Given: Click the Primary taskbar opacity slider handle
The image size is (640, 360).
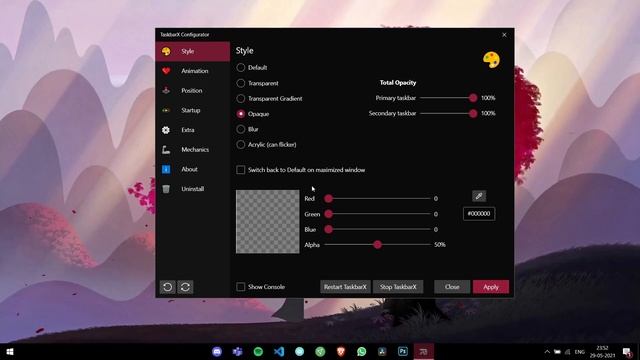Looking at the screenshot, I should (473, 98).
